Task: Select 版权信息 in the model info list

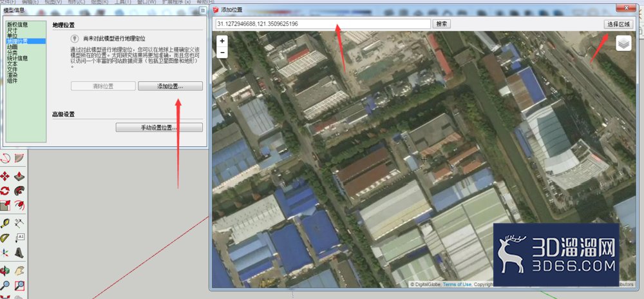Action: coord(17,24)
